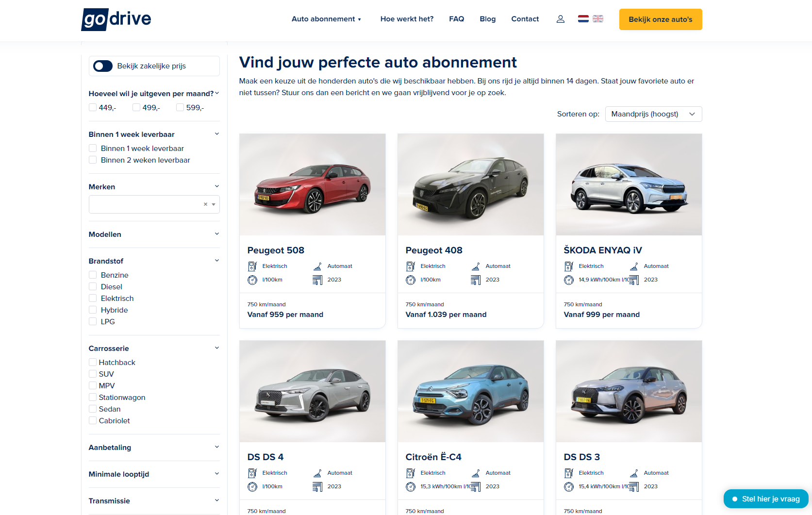812x515 pixels.
Task: Check the 499,- budget checkbox
Action: [x=136, y=107]
